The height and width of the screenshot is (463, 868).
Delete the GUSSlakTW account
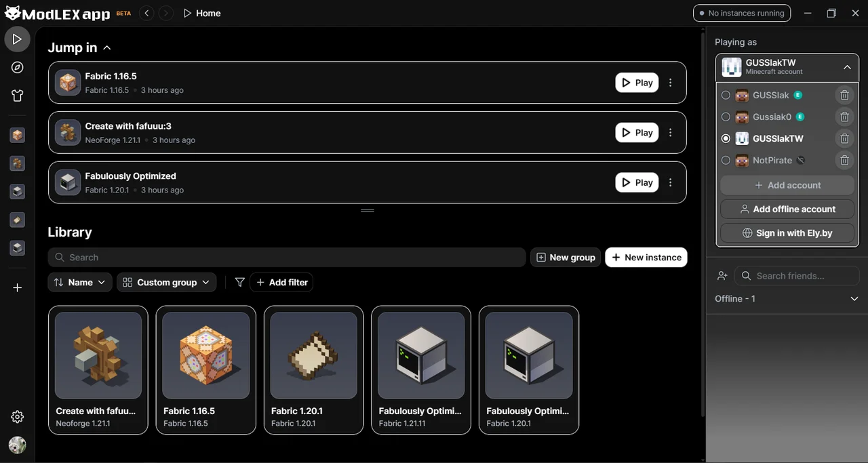coord(844,139)
